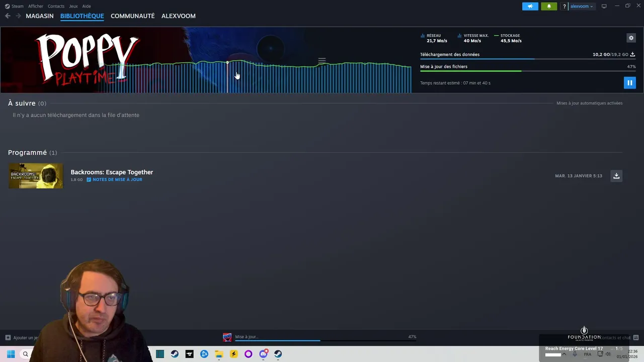Viewport: 644px width, 362px height.
Task: Click the Backrooms: Escape Together thumbnail
Action: [x=36, y=176]
